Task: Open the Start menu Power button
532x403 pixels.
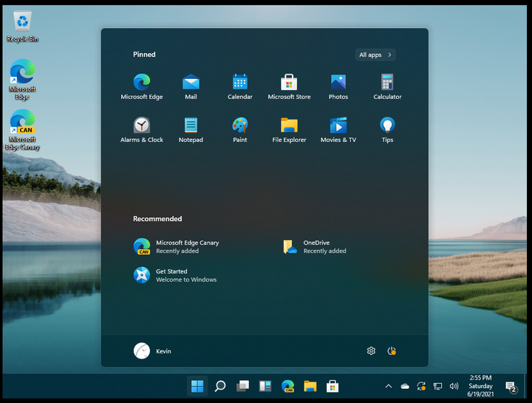Action: 392,350
